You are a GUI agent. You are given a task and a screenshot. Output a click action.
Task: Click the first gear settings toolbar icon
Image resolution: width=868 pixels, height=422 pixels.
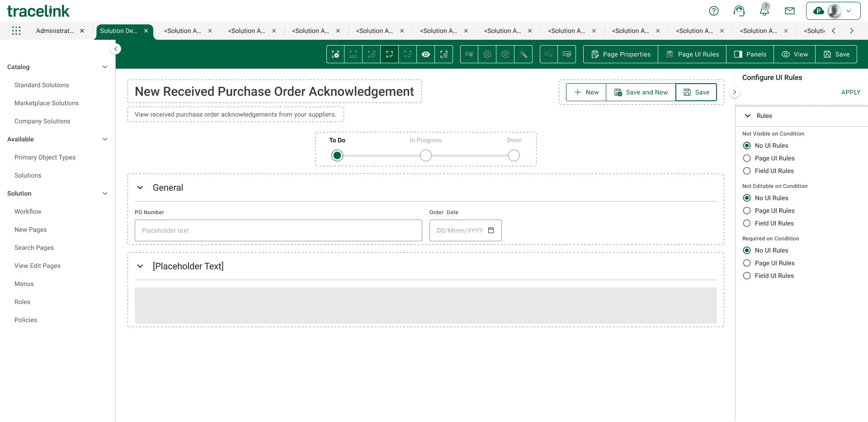[487, 54]
